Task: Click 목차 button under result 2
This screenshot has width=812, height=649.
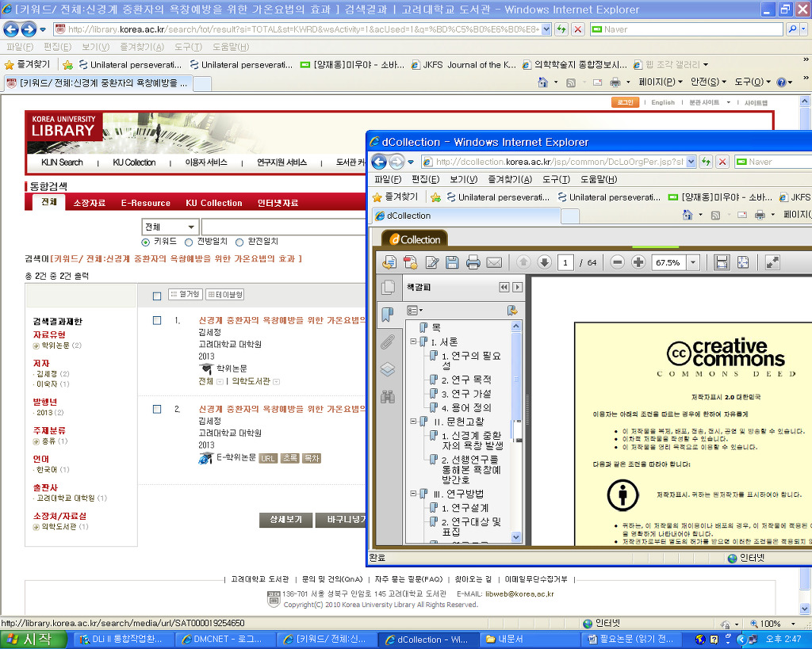Action: point(312,459)
